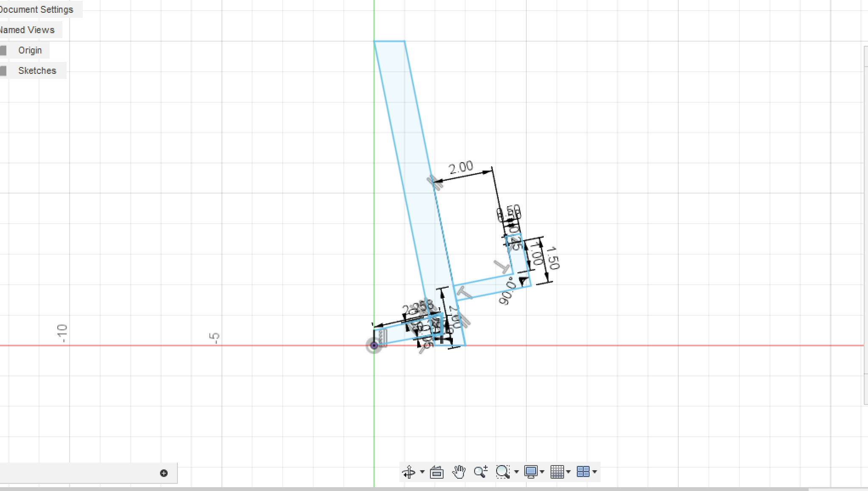Click the Viewports layout icon
Screen dimensions: 868x491
583,472
